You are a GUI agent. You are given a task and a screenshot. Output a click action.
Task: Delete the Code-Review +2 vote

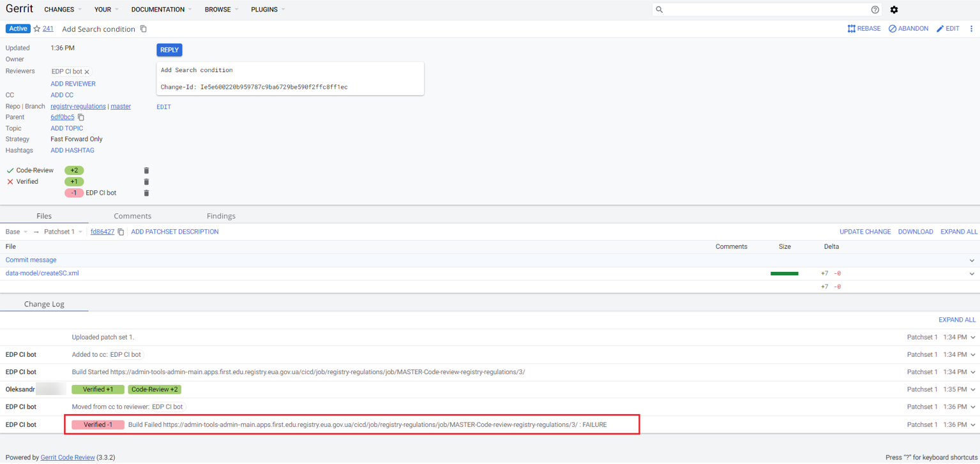[146, 170]
